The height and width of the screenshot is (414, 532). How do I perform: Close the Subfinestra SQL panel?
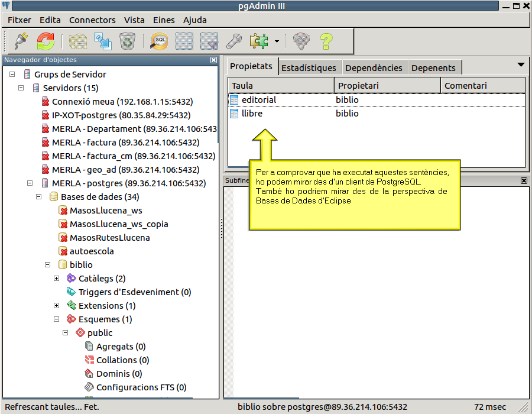(524, 180)
